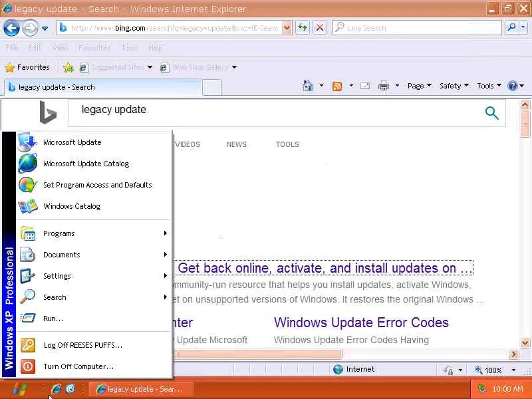Click the IE Back navigation button

pos(11,28)
